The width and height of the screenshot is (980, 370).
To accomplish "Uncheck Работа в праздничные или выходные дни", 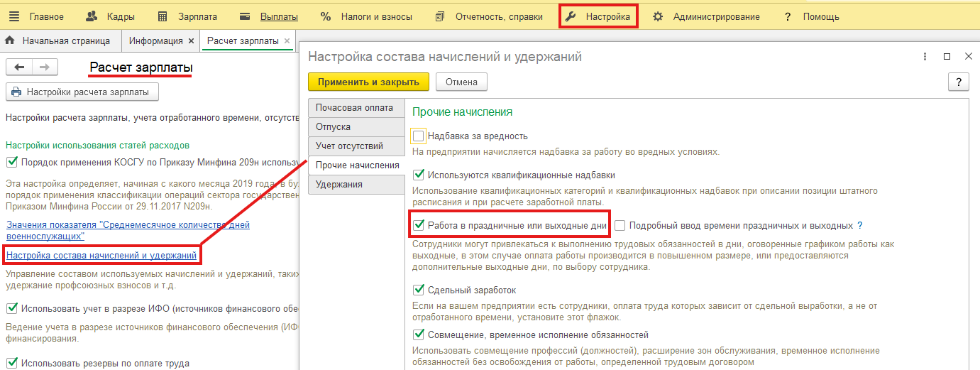I will (x=419, y=226).
